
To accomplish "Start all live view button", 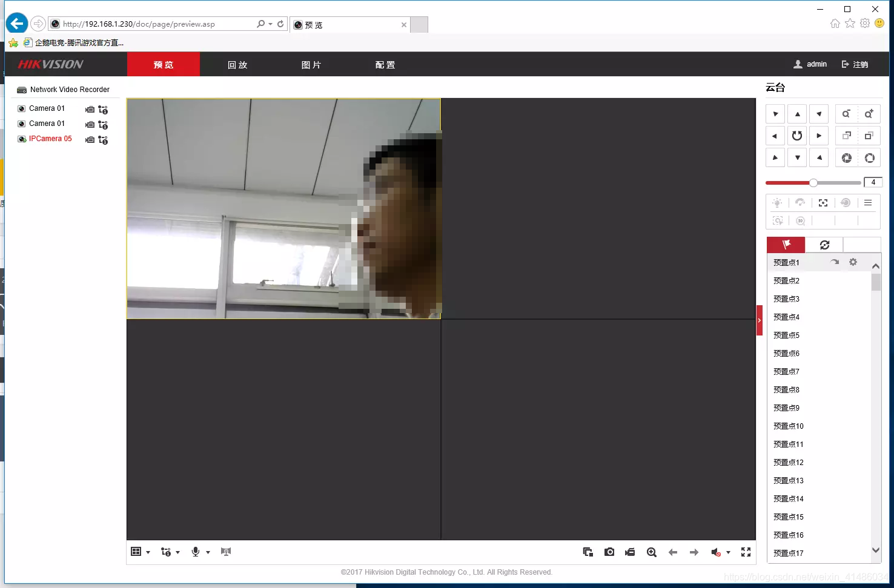I will click(x=588, y=552).
